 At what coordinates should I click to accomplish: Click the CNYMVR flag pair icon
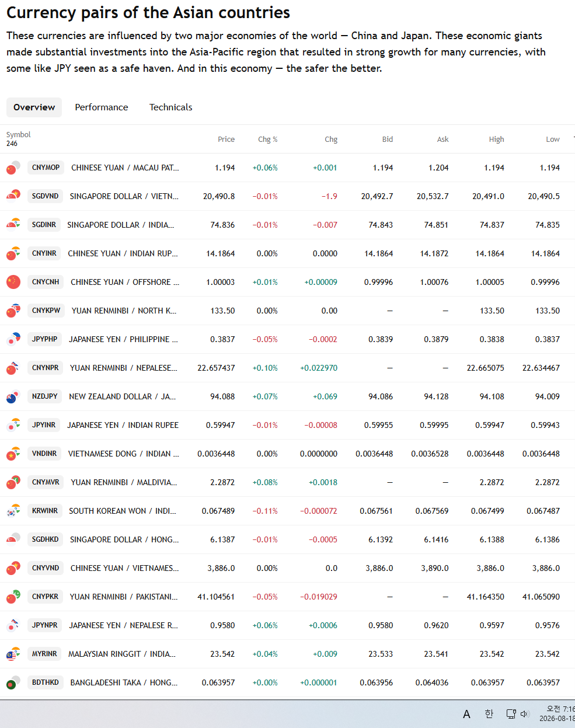(x=13, y=483)
